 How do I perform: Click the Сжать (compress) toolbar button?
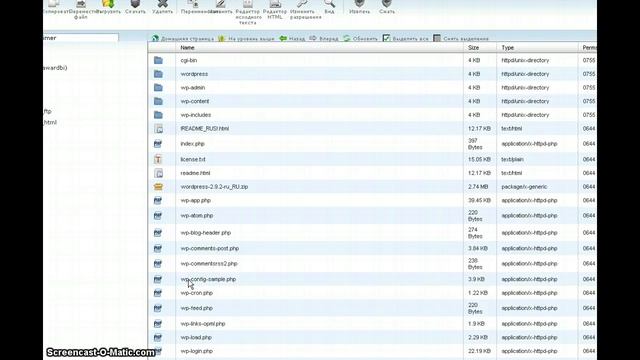coord(387,7)
